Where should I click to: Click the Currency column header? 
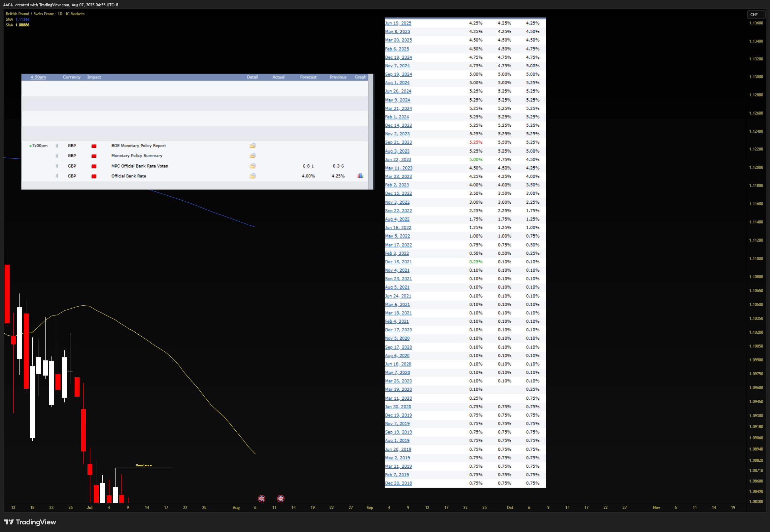point(72,77)
